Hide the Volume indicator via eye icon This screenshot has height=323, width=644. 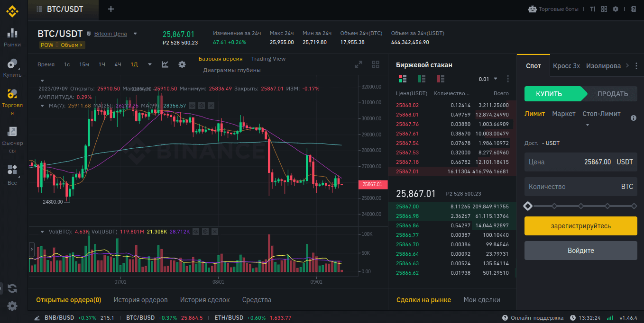point(196,232)
